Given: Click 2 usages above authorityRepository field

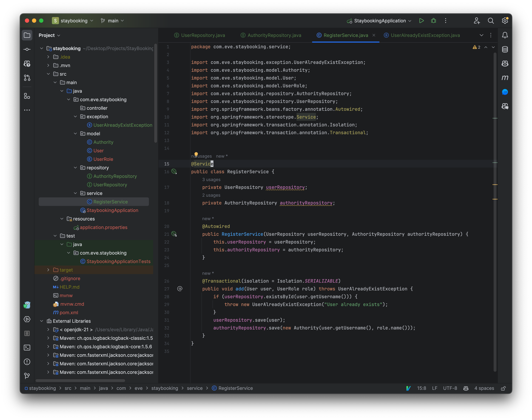Looking at the screenshot, I should (x=211, y=195).
